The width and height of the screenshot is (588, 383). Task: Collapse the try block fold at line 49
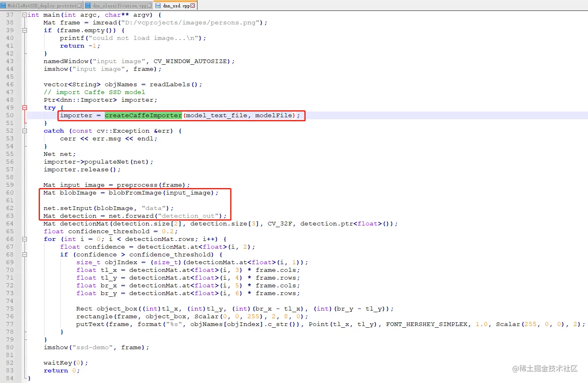24,107
